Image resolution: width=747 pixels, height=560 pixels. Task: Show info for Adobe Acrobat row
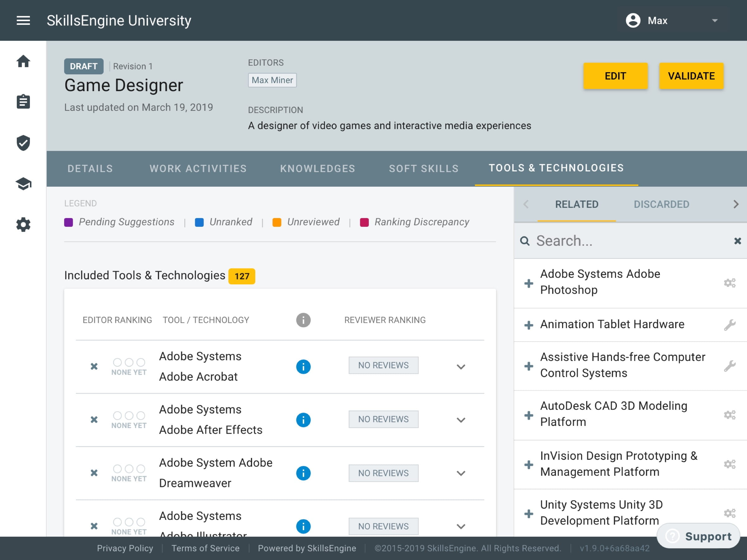point(303,366)
